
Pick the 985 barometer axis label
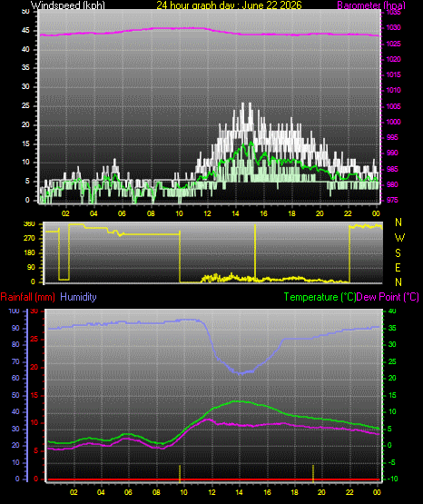point(392,169)
